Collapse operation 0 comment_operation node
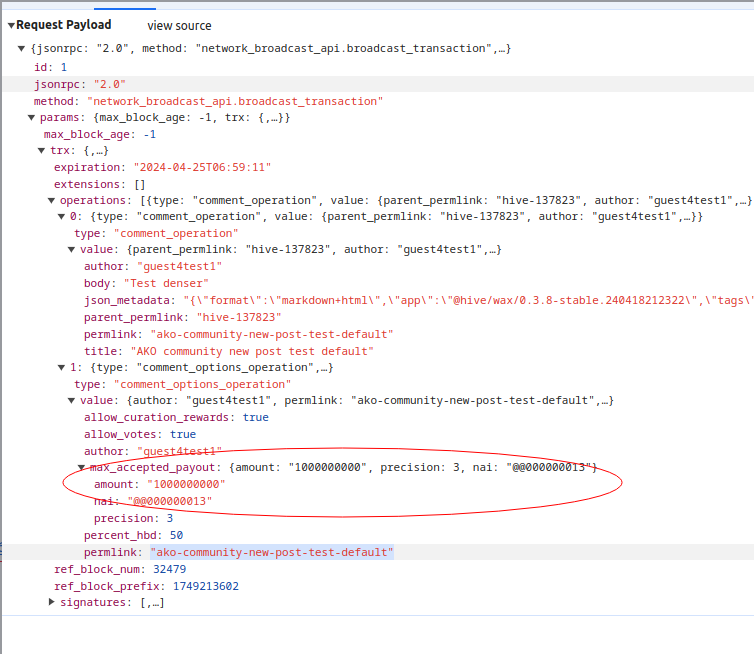The image size is (754, 654). [61, 217]
